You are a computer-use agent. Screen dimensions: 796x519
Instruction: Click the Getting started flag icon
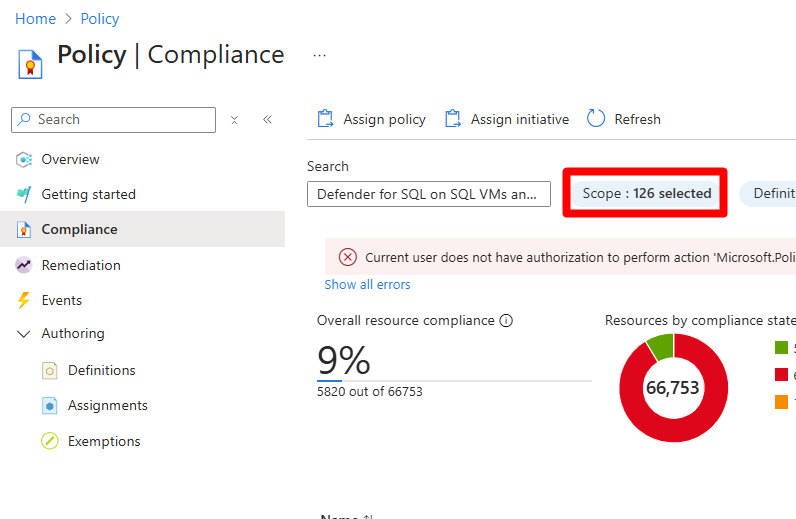coord(24,194)
